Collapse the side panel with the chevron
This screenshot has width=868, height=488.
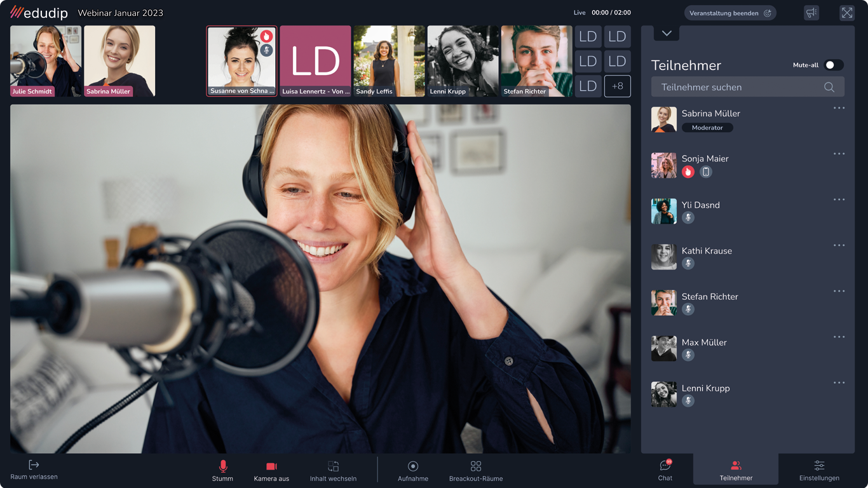click(667, 34)
